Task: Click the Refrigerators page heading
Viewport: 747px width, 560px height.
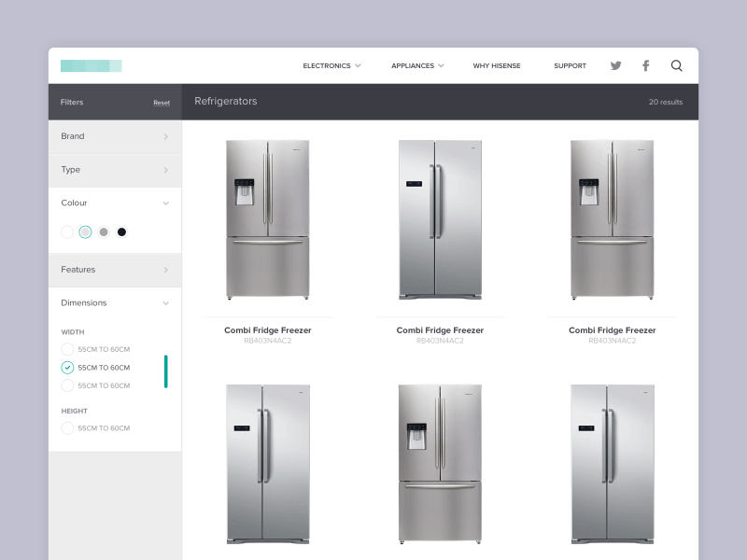Action: [226, 102]
